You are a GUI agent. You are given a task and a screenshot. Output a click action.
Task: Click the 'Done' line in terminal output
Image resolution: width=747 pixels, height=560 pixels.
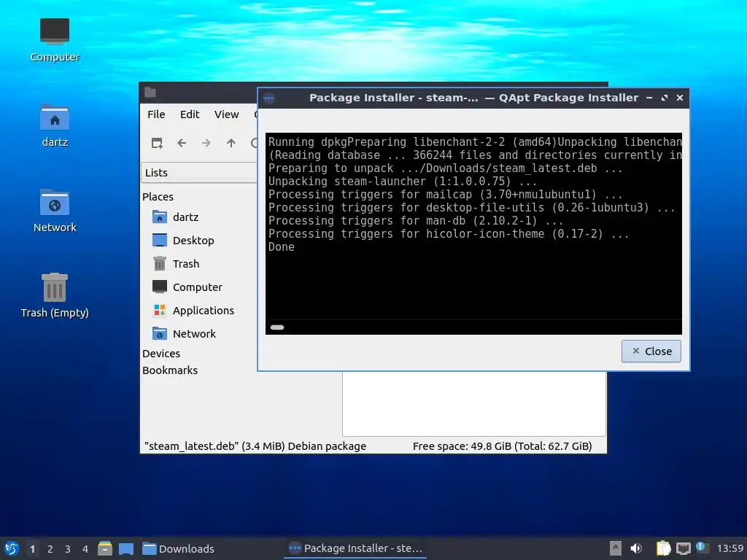click(x=282, y=247)
